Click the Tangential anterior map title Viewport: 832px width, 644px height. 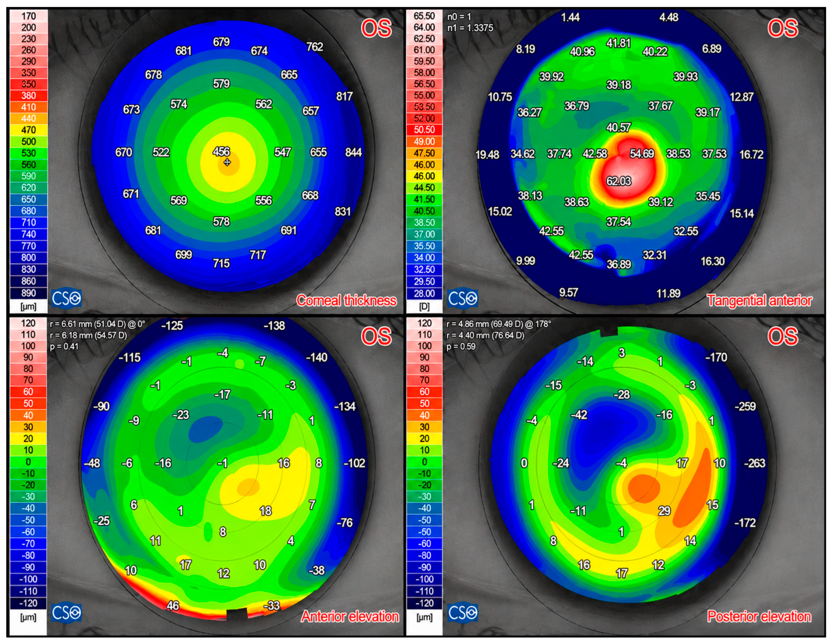(x=759, y=300)
